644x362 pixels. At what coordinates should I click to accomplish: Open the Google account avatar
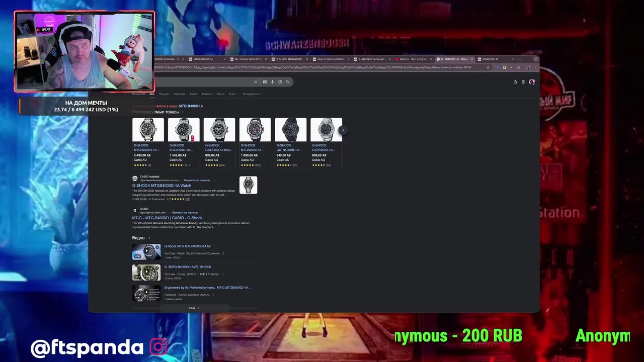coord(532,82)
